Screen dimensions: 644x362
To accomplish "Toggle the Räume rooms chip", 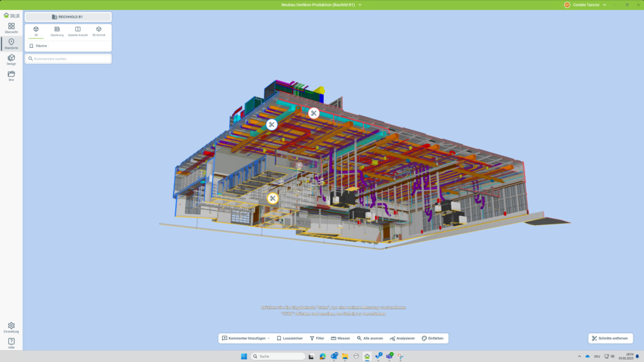I will (x=38, y=46).
